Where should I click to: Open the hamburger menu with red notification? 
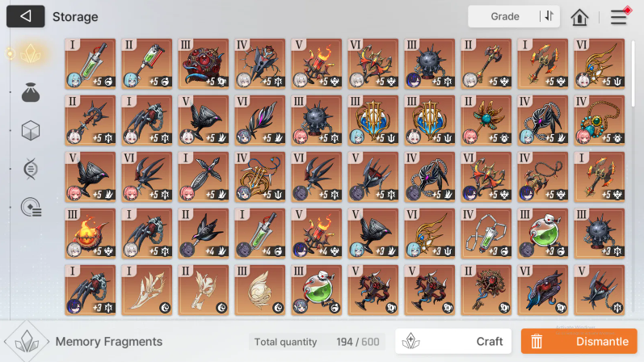tap(618, 16)
